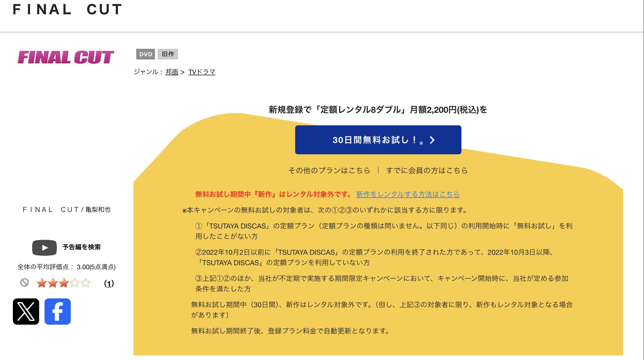Screen dimensions: 644x360
Task: Click the FINAL CUT page title
Action: [x=68, y=10]
